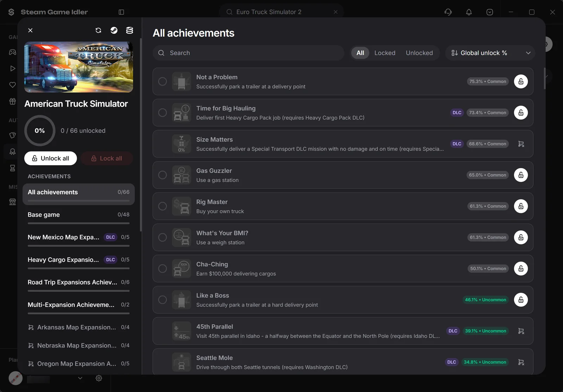Click the American Truck Simulator cover image
The image size is (563, 392).
point(78,67)
